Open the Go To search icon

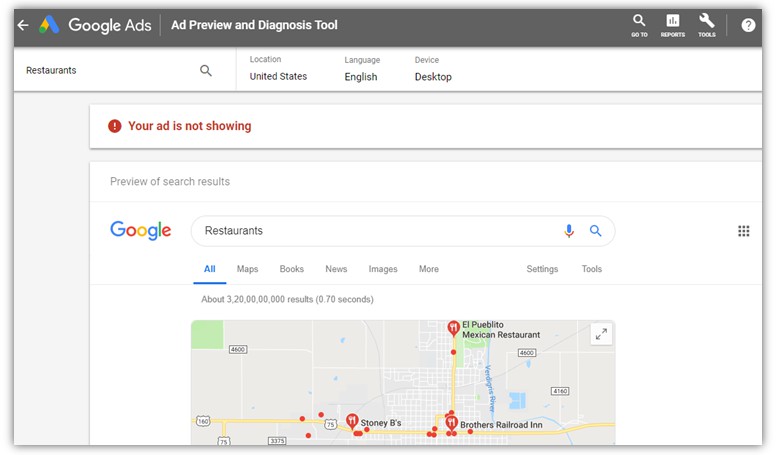point(639,25)
